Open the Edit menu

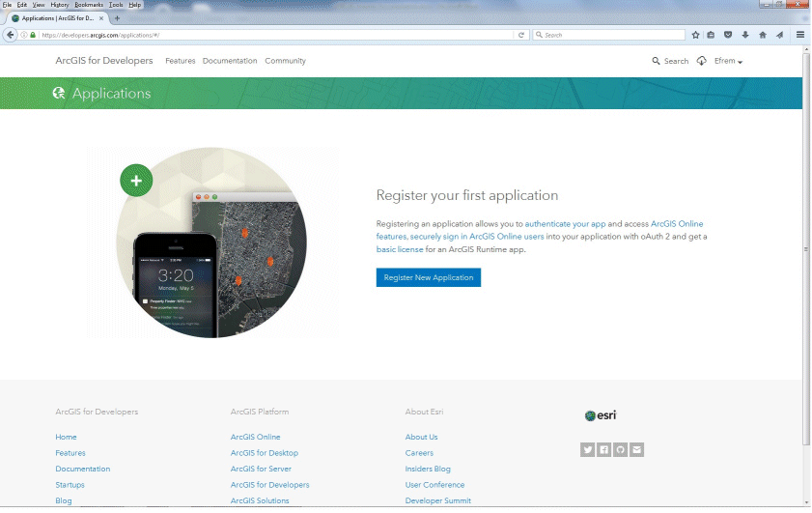[x=22, y=5]
